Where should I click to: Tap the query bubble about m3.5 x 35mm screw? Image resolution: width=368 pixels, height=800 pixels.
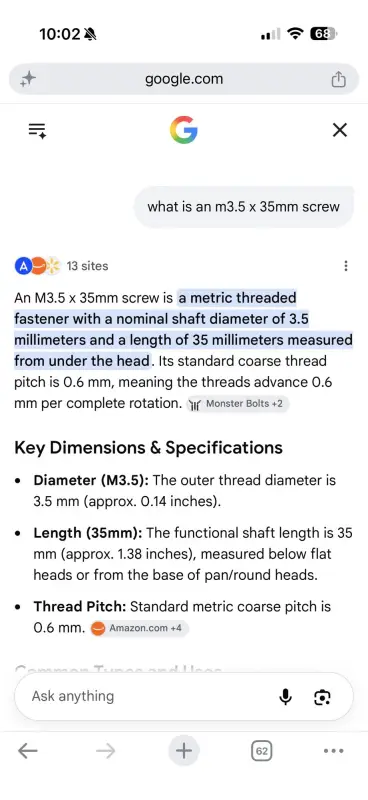click(x=243, y=207)
